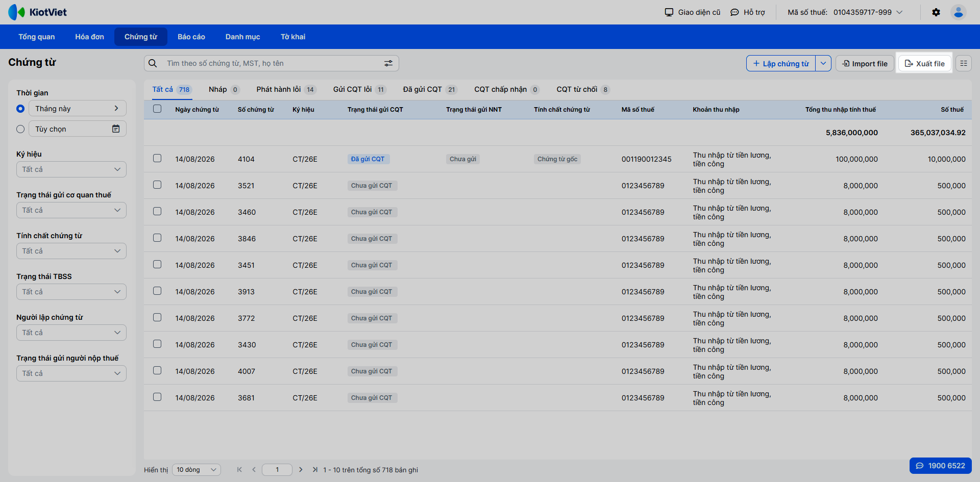This screenshot has width=980, height=482.
Task: Go to the first page arrow
Action: (239, 470)
